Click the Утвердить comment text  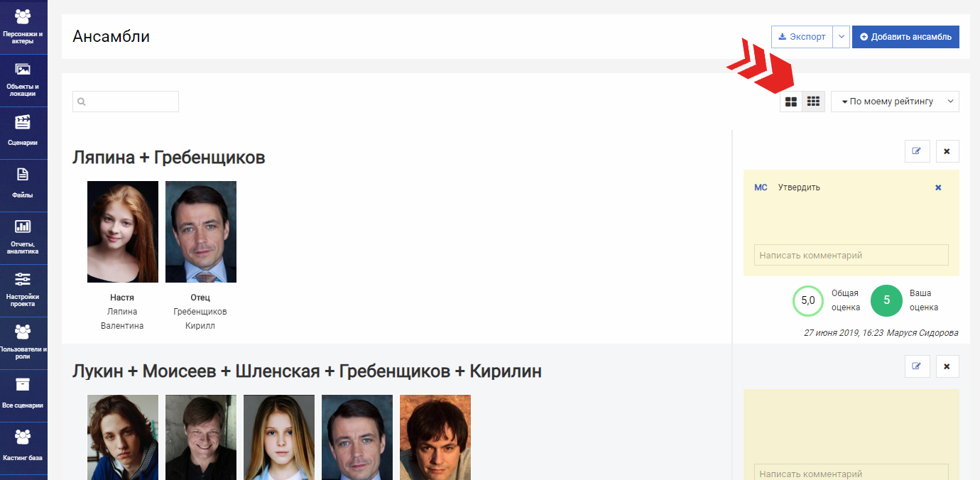pos(799,187)
